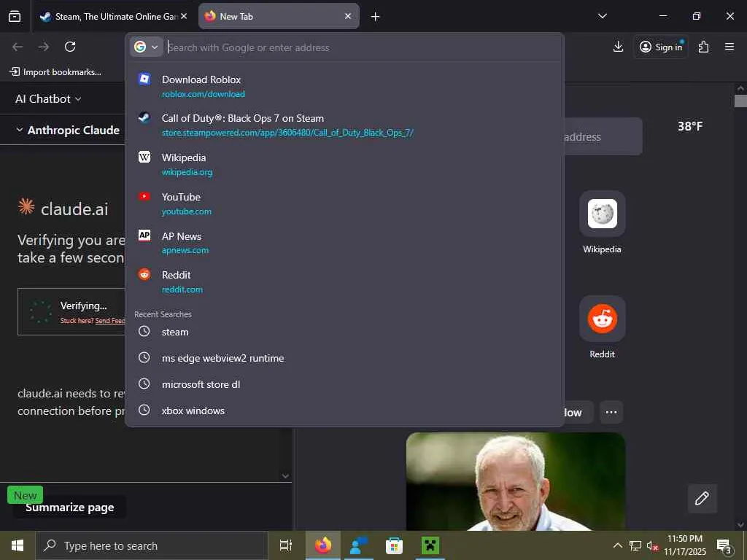Expand the Anthropic Claude provider selector
Screen dimensions: 747x560
[x=68, y=130]
